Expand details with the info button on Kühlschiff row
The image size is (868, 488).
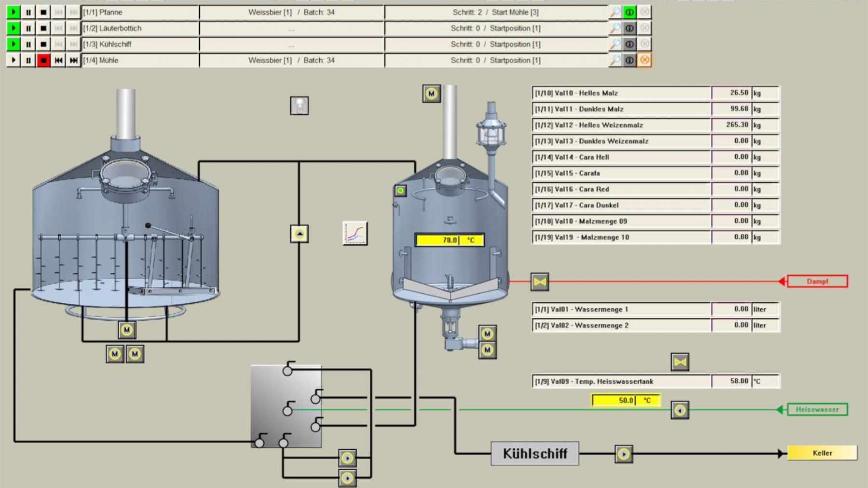point(629,44)
